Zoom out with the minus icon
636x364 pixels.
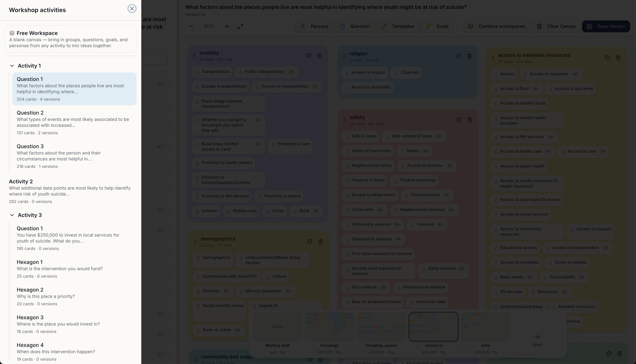pos(191,26)
